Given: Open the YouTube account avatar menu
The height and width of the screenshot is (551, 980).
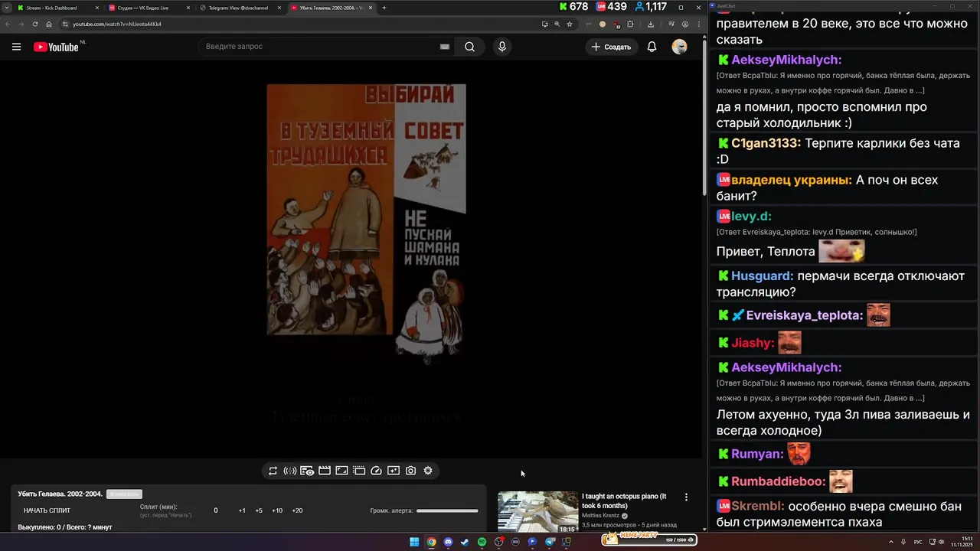Looking at the screenshot, I should [679, 47].
